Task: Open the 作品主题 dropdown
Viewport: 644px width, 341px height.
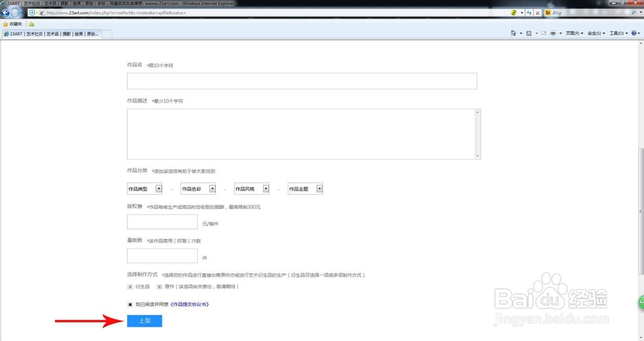Action: (305, 189)
